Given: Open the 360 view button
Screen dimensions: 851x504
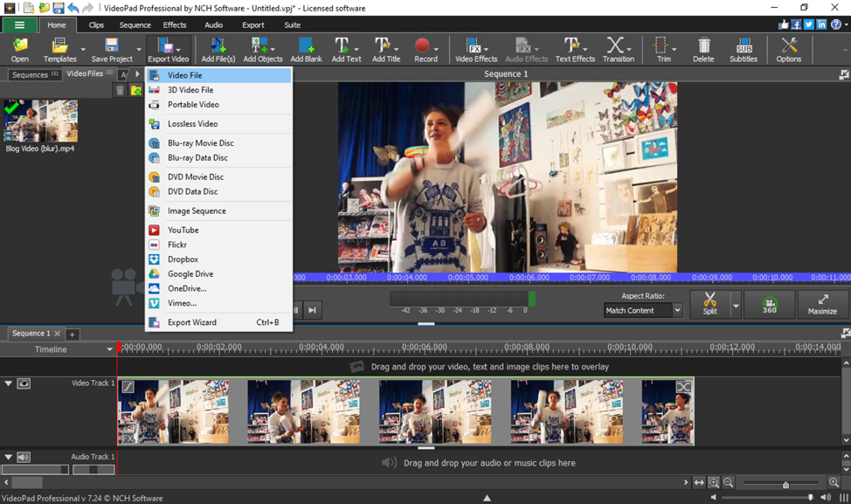Looking at the screenshot, I should coord(769,304).
